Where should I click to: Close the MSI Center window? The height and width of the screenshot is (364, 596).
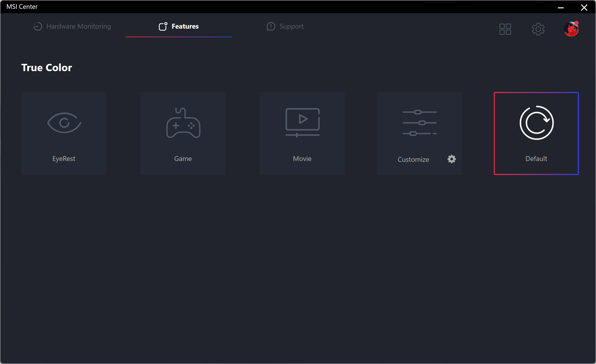(584, 7)
